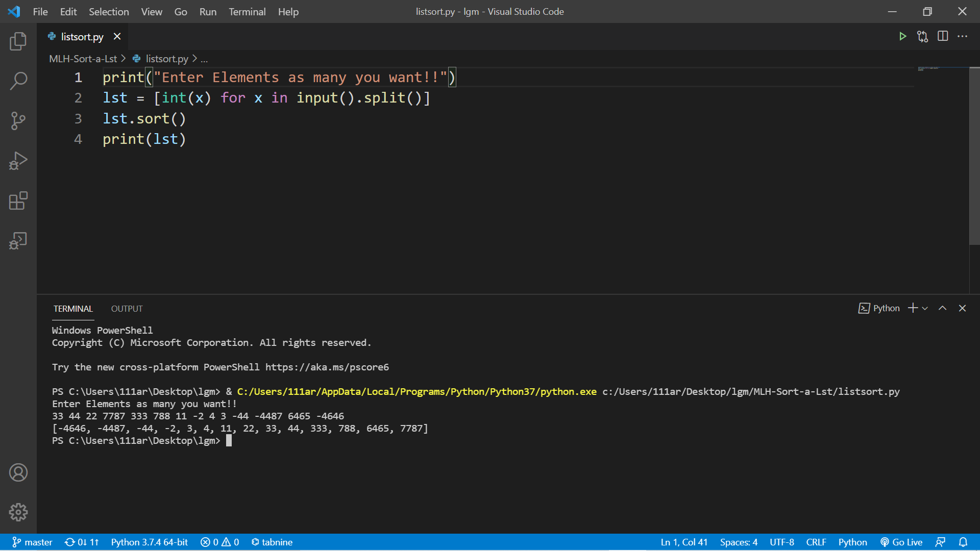Image resolution: width=980 pixels, height=551 pixels.
Task: Run Python file with play button
Action: pos(902,36)
